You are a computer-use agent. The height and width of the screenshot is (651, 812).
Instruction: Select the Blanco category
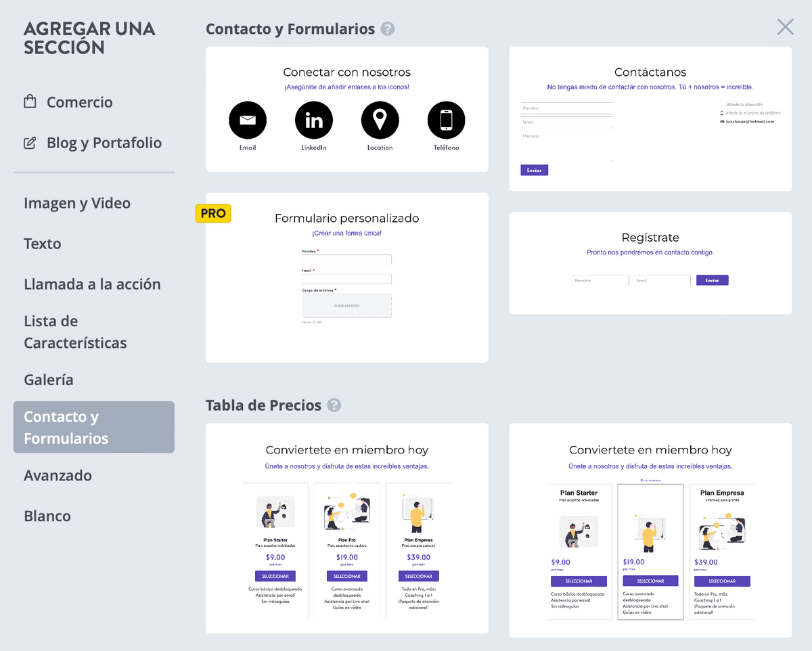(47, 516)
